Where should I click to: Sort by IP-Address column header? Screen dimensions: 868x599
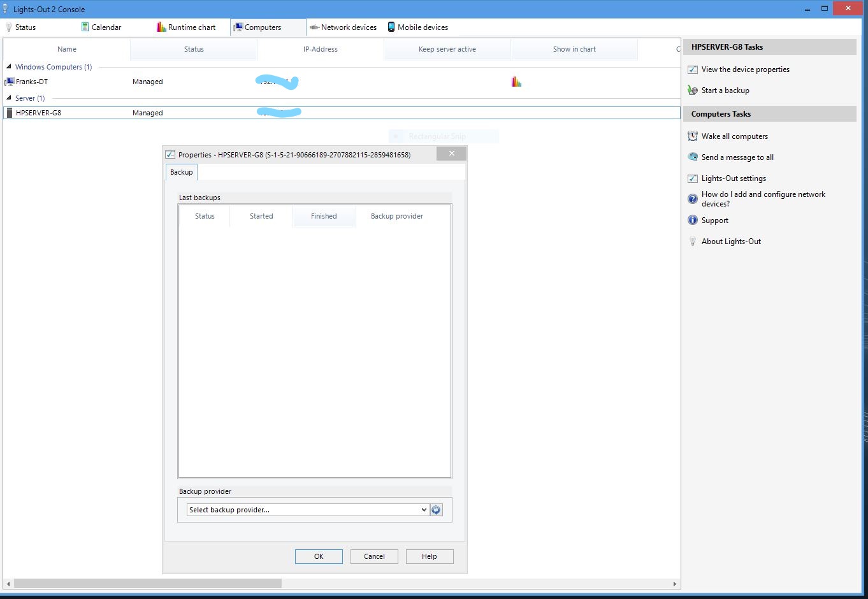[321, 49]
